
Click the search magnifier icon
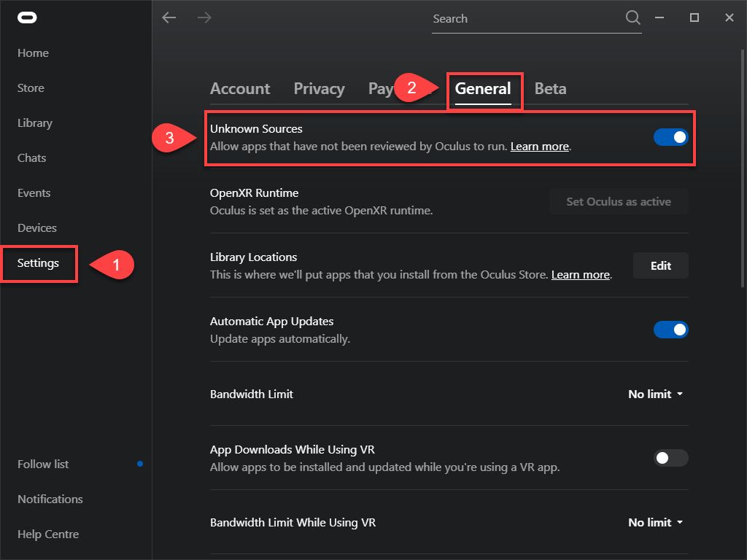pos(632,17)
